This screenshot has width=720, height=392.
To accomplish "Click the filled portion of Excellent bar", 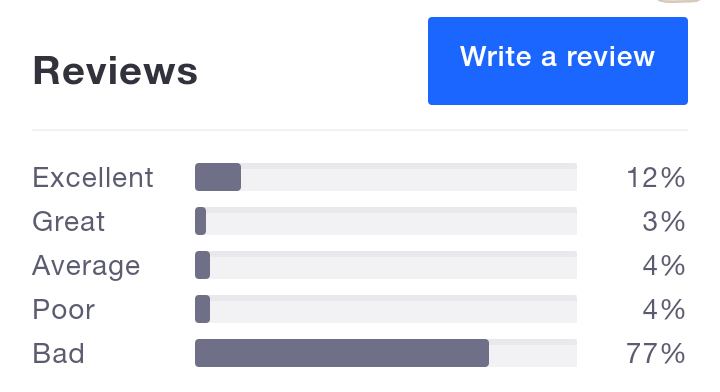I will pos(218,177).
